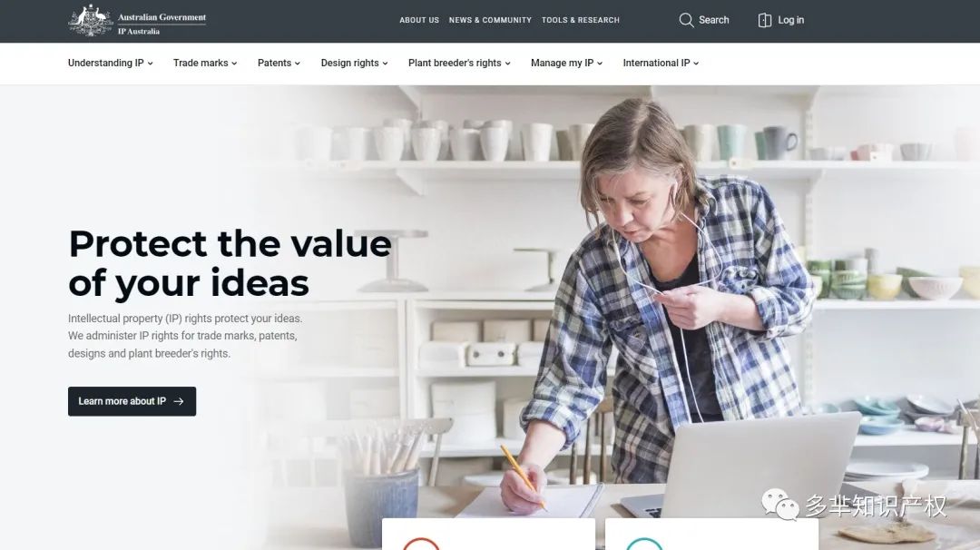The height and width of the screenshot is (550, 980).
Task: Select the IP Australia text in logo
Action: tap(139, 31)
